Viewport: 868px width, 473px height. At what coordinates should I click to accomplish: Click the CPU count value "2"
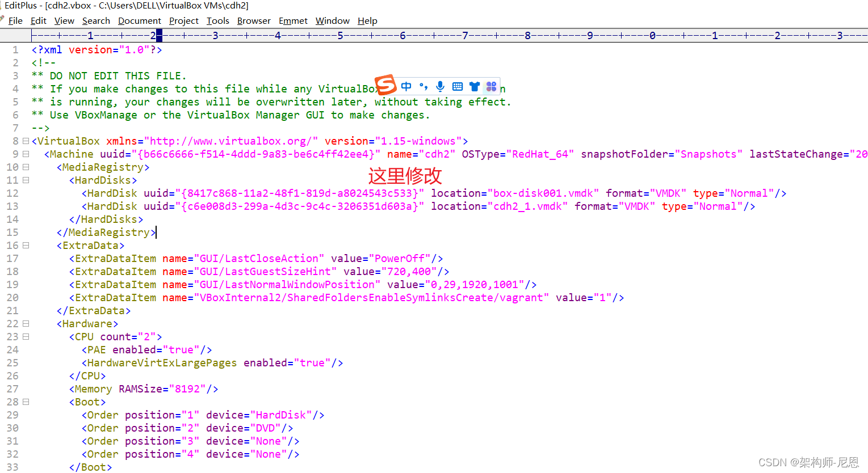(146, 337)
